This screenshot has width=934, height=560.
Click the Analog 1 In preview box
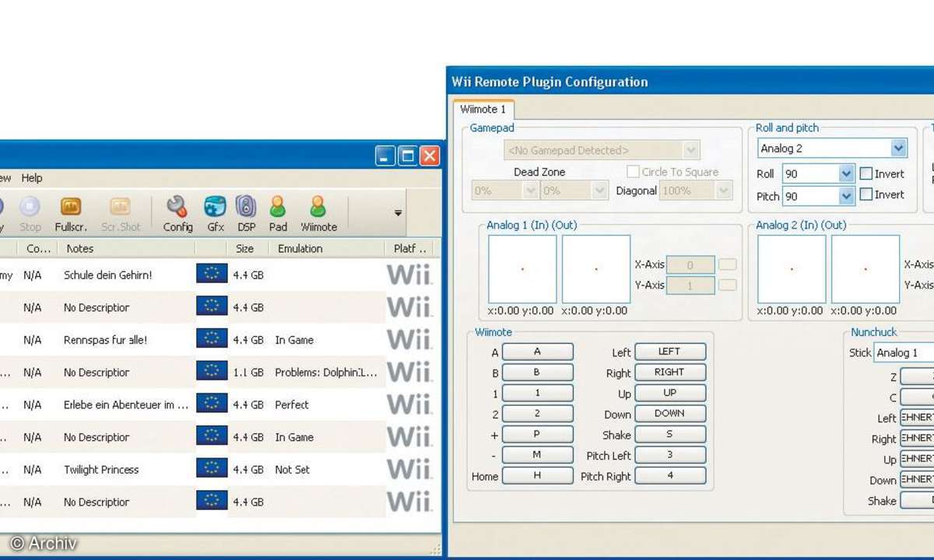point(522,269)
